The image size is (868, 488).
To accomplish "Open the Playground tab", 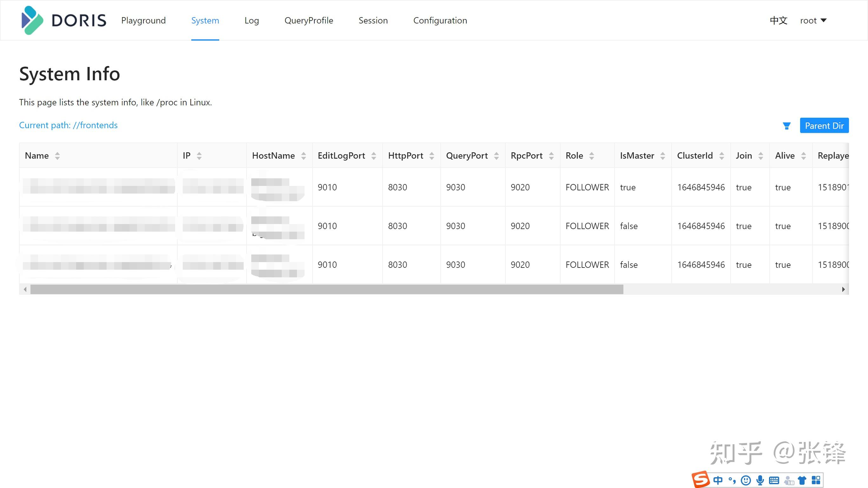I will (143, 21).
